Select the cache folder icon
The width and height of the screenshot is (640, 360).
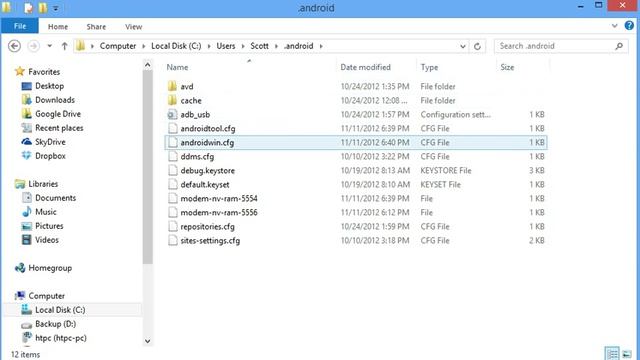(x=172, y=100)
